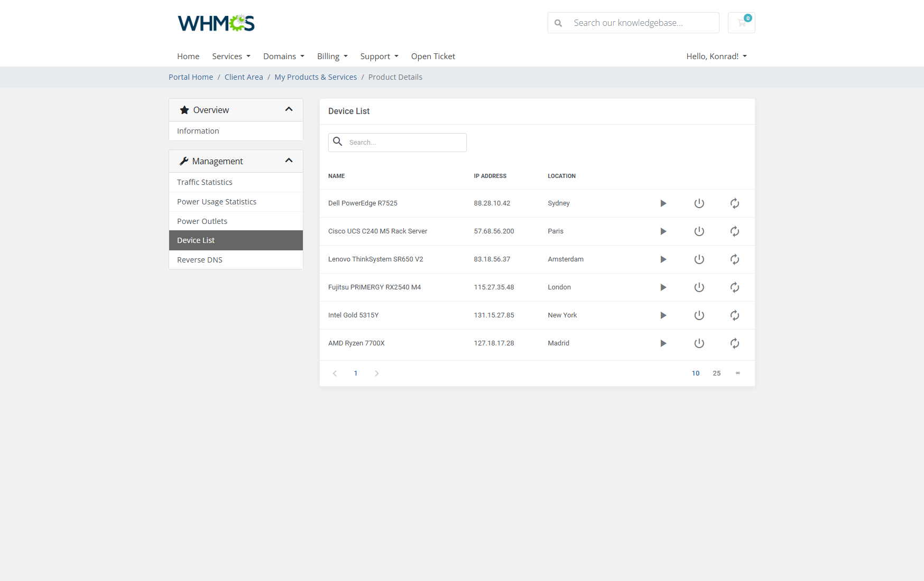Image resolution: width=924 pixels, height=581 pixels.
Task: Click IP address 127.18.17.28
Action: 494,343
